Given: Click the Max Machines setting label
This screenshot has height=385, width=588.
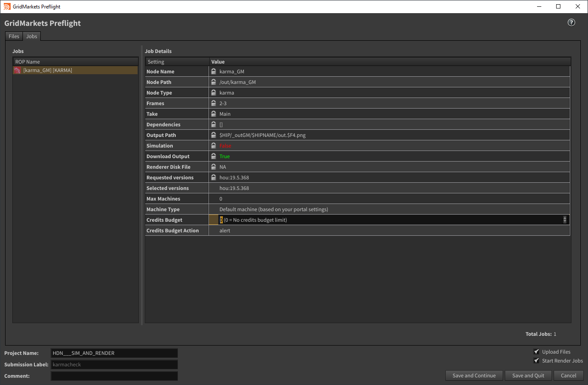Looking at the screenshot, I should click(163, 199).
